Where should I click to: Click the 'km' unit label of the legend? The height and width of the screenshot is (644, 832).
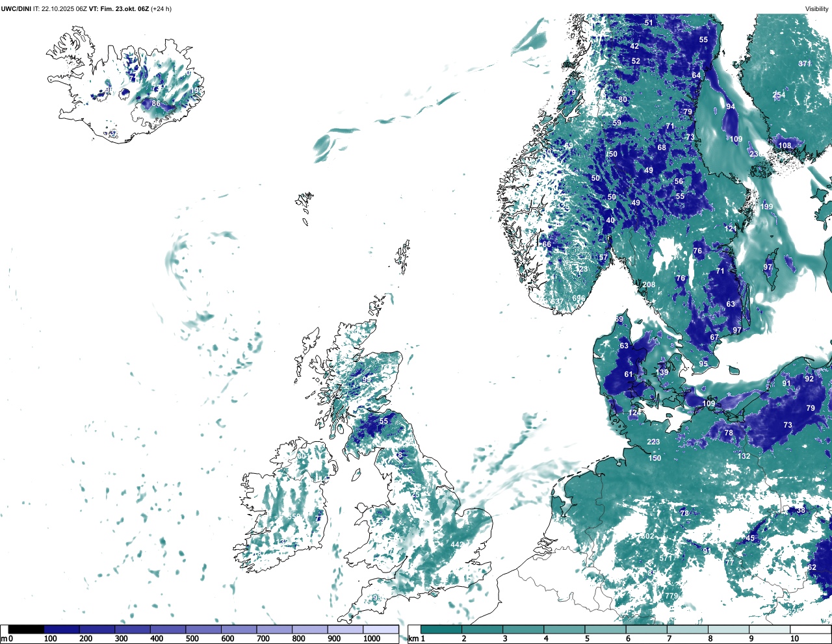pos(413,639)
